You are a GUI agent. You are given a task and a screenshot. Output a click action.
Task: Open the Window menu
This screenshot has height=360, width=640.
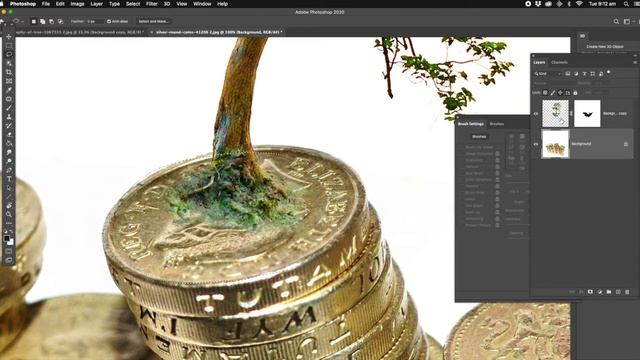pyautogui.click(x=202, y=4)
